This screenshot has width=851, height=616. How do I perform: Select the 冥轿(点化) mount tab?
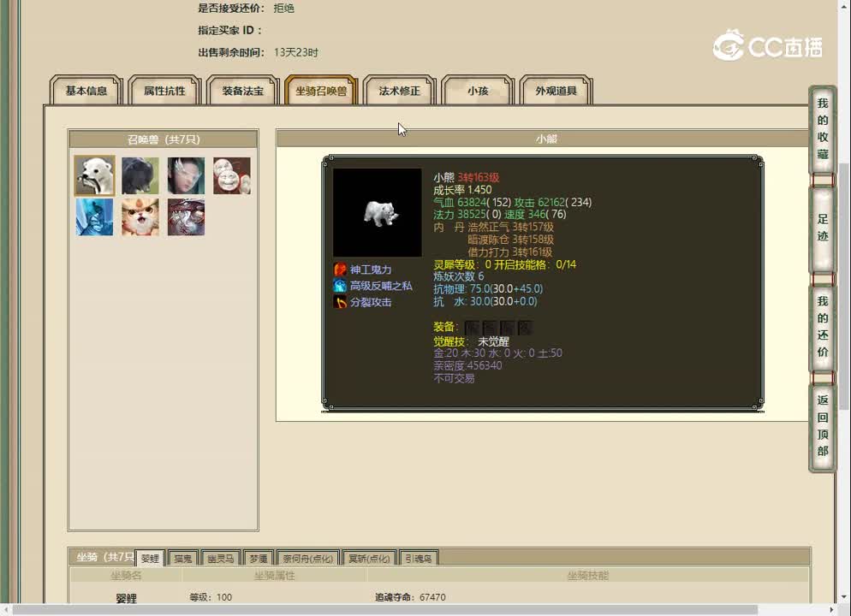(369, 558)
